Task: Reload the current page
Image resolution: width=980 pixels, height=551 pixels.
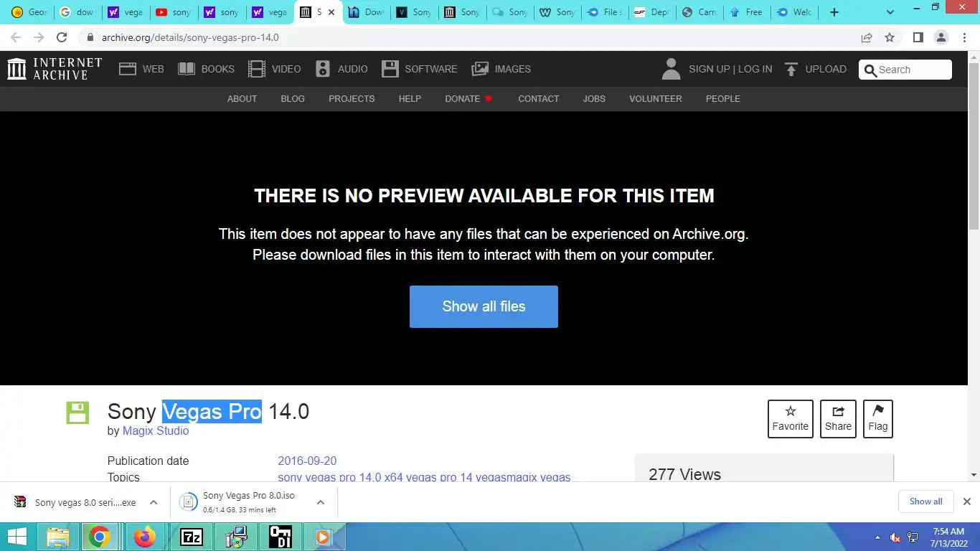Action: 62,37
